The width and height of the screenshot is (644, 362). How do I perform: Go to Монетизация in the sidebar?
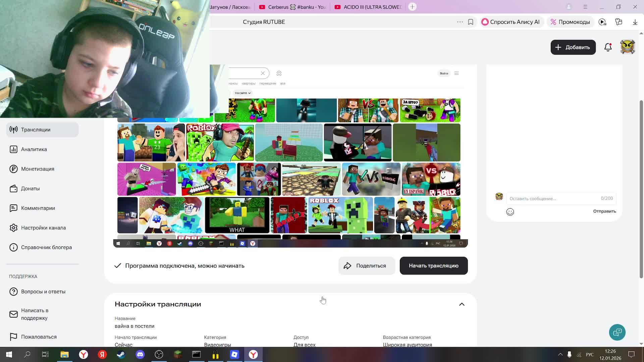click(x=38, y=169)
